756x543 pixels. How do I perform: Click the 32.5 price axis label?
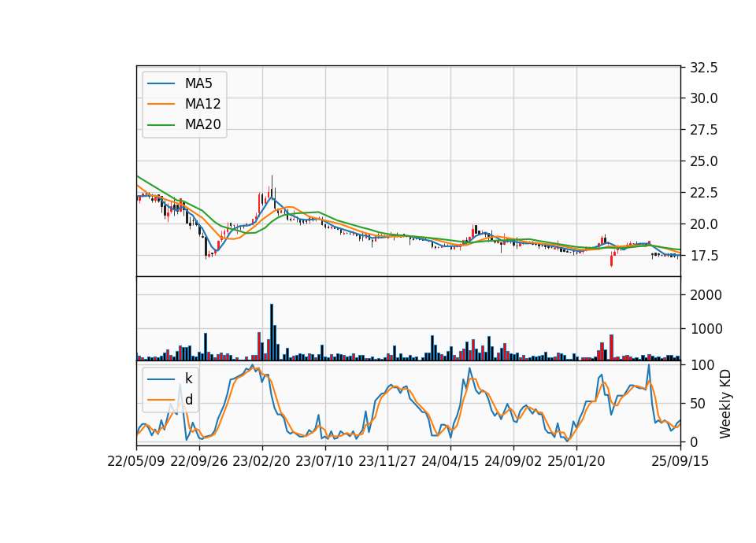[704, 68]
